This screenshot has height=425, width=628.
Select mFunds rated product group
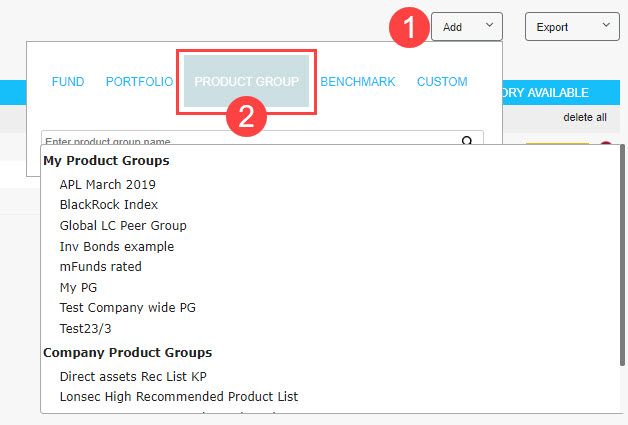tap(100, 267)
